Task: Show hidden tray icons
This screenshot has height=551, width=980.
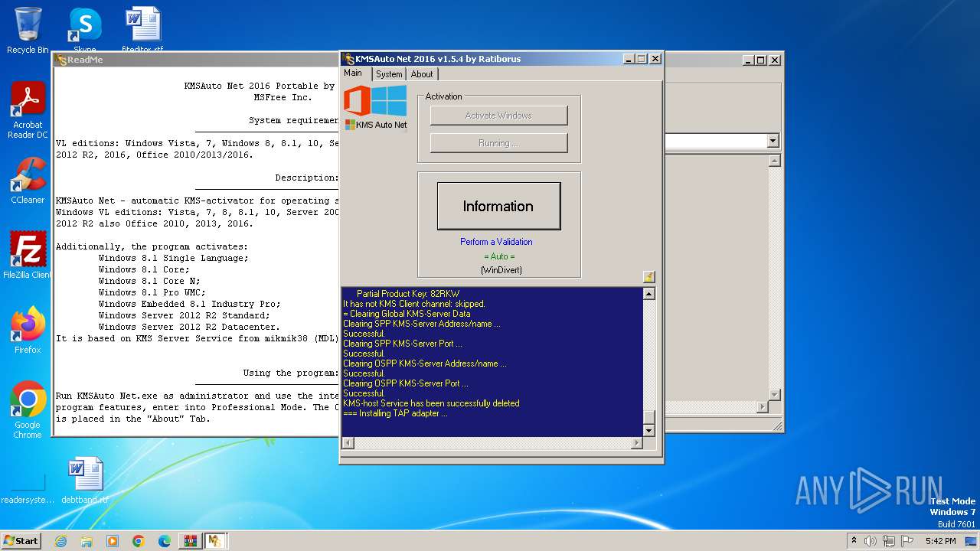Action: click(x=854, y=541)
